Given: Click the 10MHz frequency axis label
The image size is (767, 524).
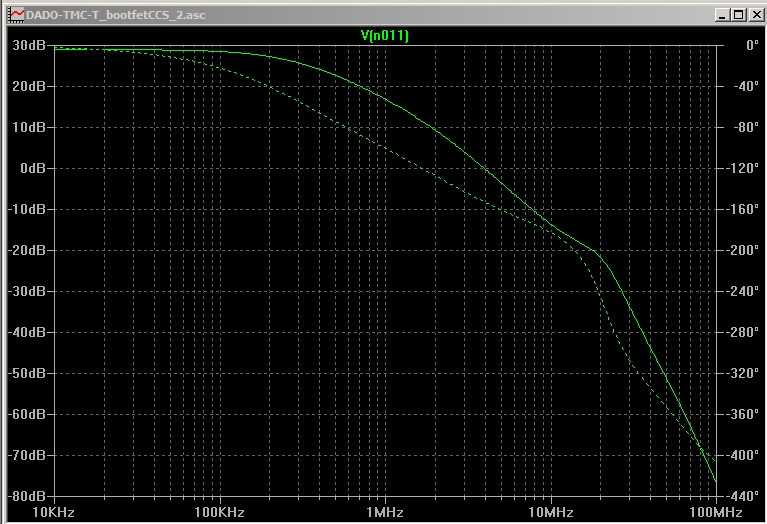Looking at the screenshot, I should tap(551, 513).
